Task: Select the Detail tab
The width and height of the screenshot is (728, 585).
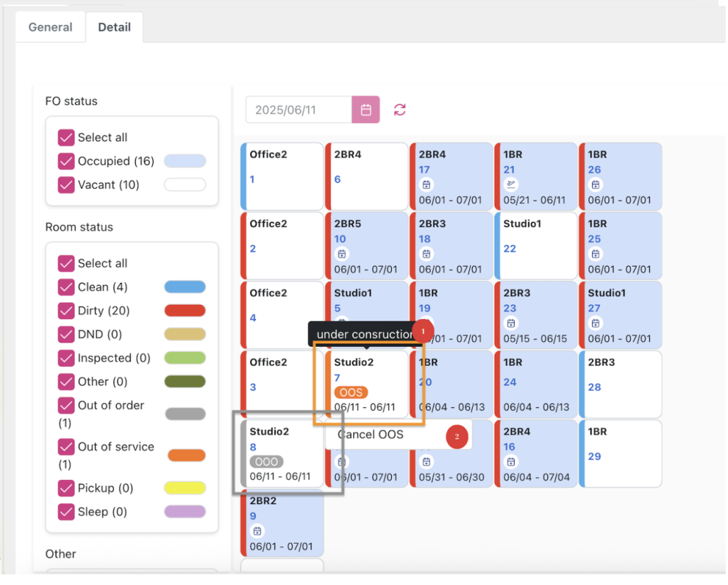Action: click(114, 27)
